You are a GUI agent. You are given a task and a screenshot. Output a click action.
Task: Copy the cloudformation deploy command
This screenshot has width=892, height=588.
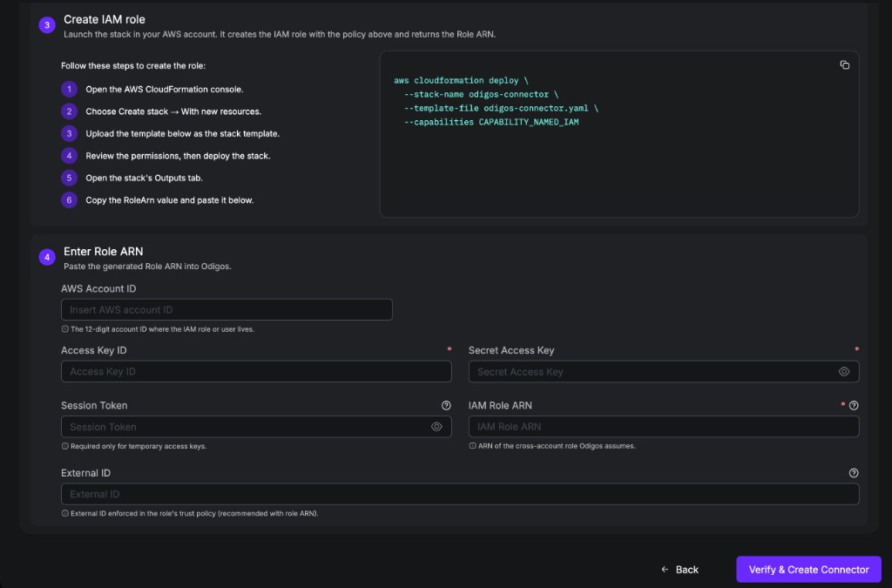point(844,64)
